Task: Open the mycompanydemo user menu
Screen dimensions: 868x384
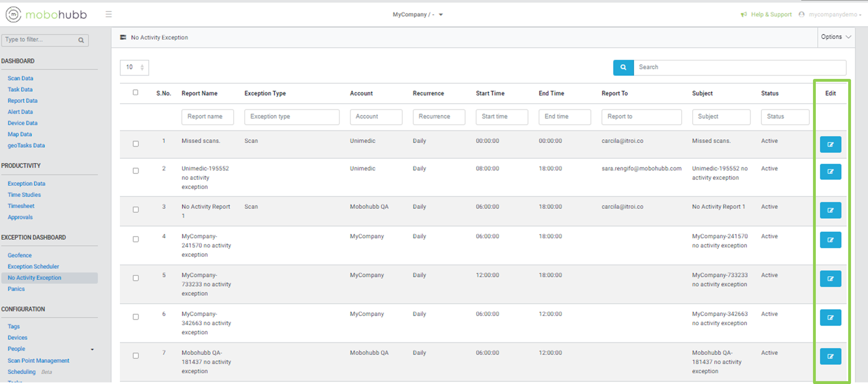Action: coord(833,15)
